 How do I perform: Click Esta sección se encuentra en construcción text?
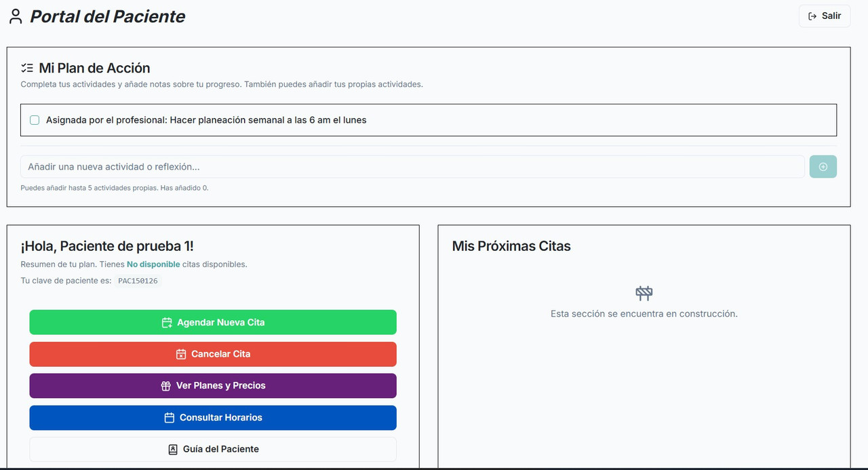pyautogui.click(x=644, y=314)
